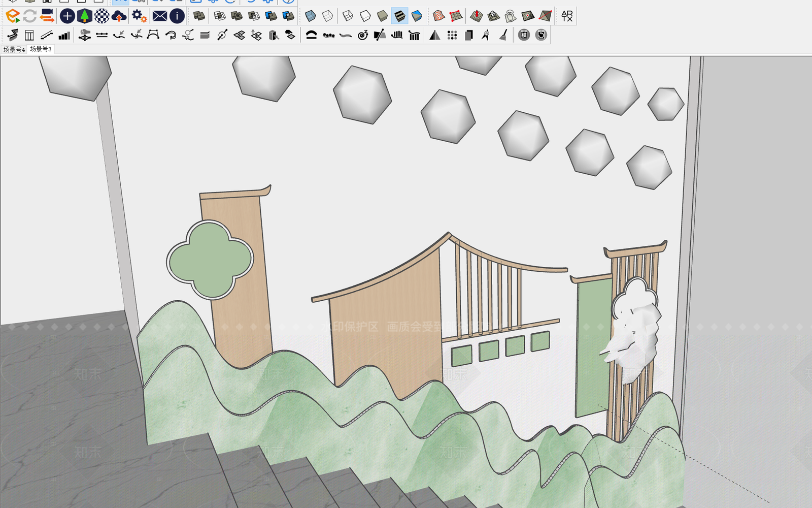
Task: Open the green tree asset library icon
Action: tap(84, 16)
